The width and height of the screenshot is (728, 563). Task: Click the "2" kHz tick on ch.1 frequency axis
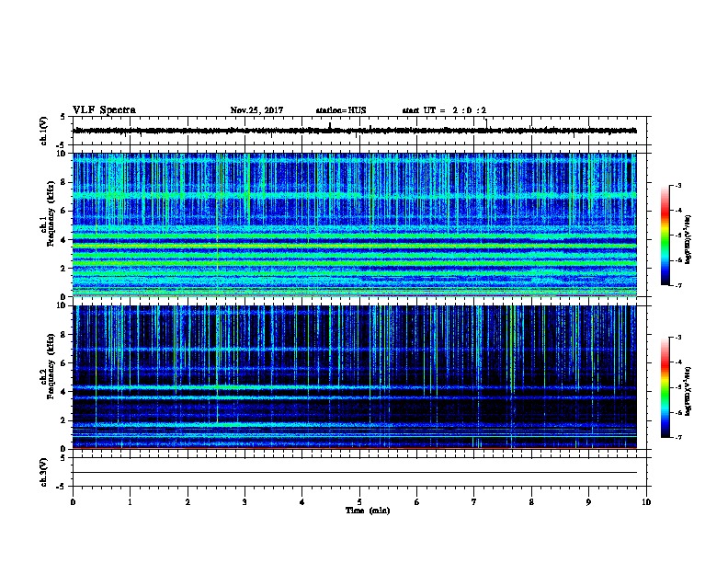[x=63, y=268]
